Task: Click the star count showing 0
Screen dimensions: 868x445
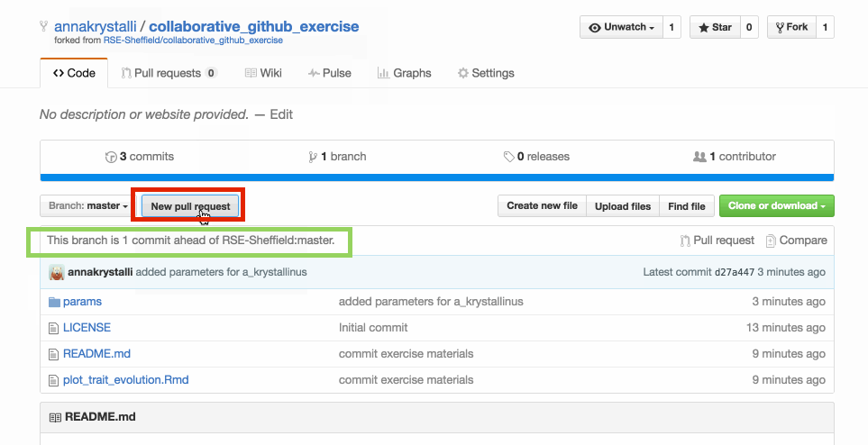Action: click(x=749, y=27)
